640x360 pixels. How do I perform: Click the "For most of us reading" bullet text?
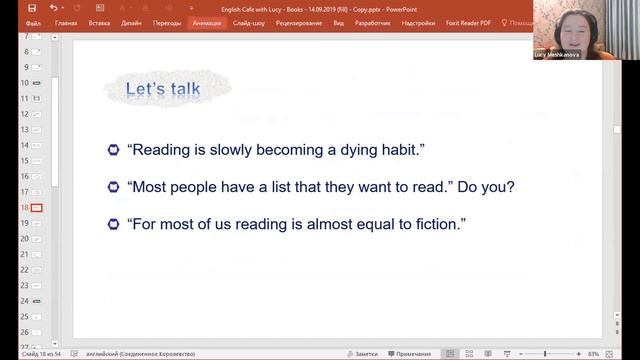pyautogui.click(x=296, y=224)
